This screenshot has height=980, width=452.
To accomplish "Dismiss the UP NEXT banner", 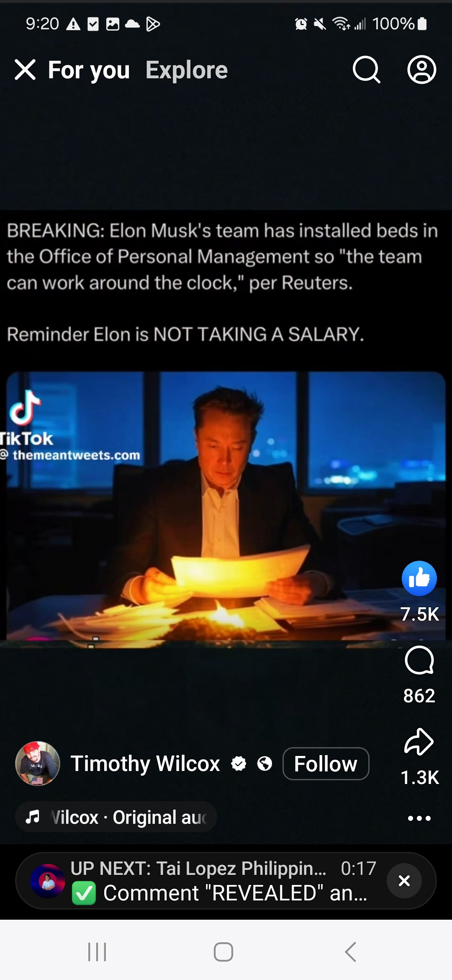I will coord(404,881).
